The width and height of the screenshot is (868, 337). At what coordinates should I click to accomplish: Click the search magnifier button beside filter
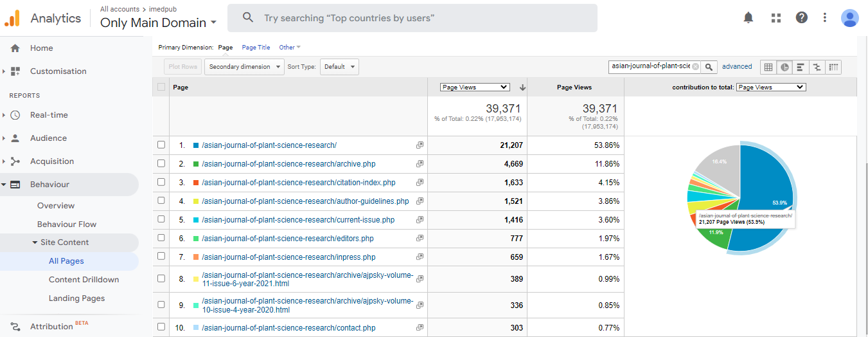point(709,67)
